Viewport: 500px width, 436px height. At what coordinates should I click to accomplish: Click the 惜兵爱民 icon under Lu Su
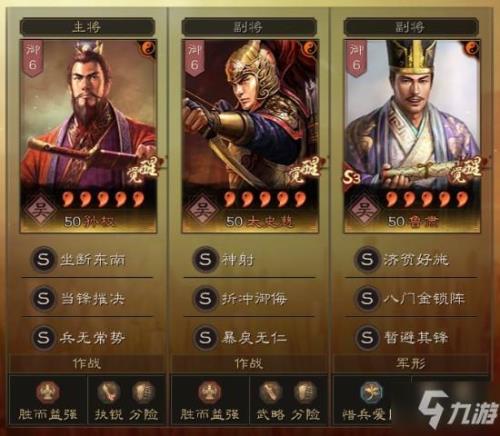(372, 391)
